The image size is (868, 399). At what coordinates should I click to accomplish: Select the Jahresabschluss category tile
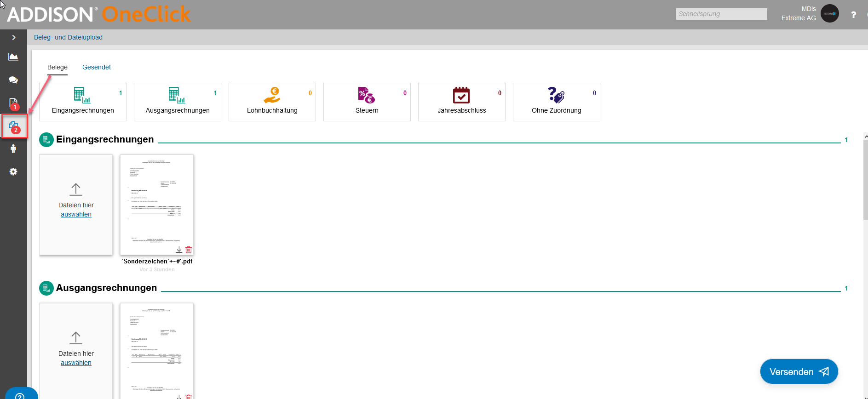click(x=462, y=102)
